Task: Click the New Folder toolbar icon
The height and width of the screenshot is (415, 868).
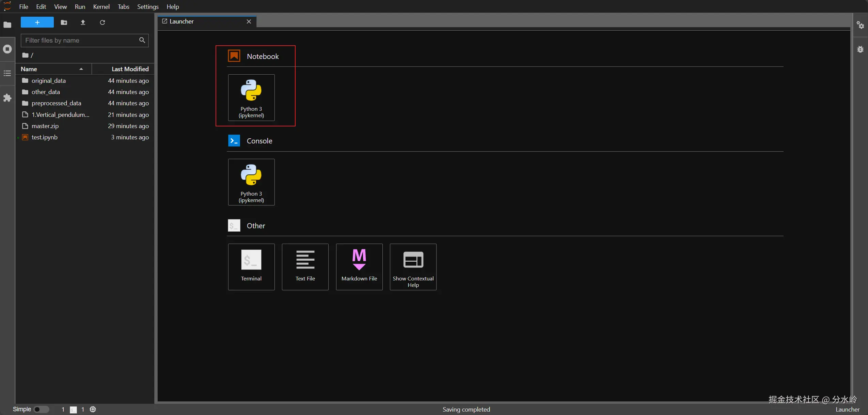Action: [x=64, y=22]
